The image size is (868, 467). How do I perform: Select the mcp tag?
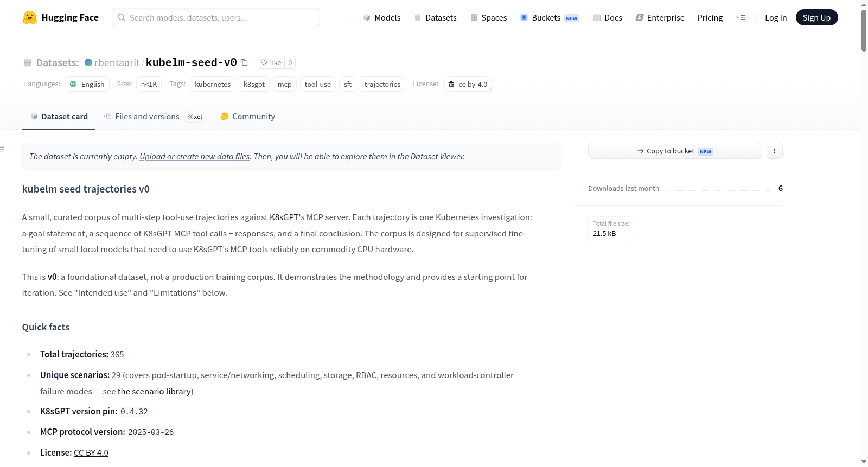285,84
